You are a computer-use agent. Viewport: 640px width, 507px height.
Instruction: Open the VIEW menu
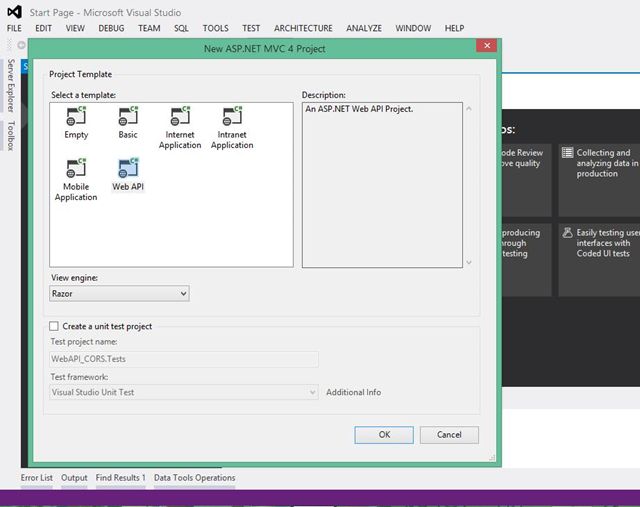[x=75, y=28]
